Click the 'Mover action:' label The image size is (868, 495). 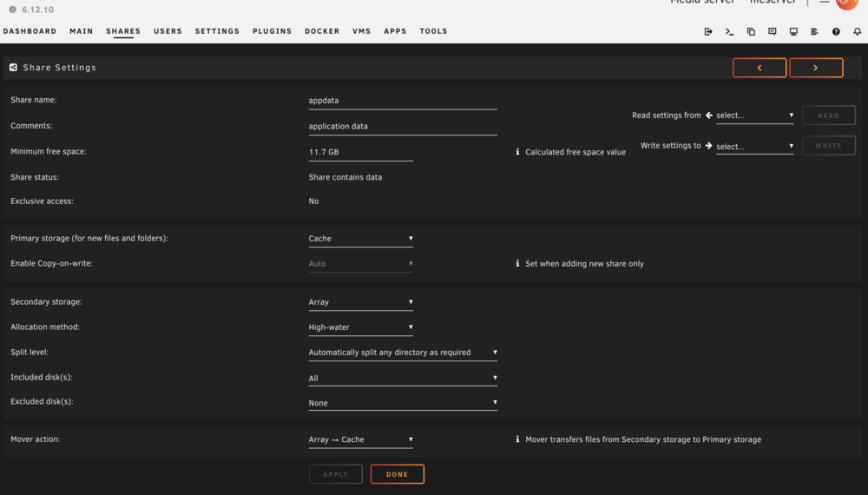[36, 439]
